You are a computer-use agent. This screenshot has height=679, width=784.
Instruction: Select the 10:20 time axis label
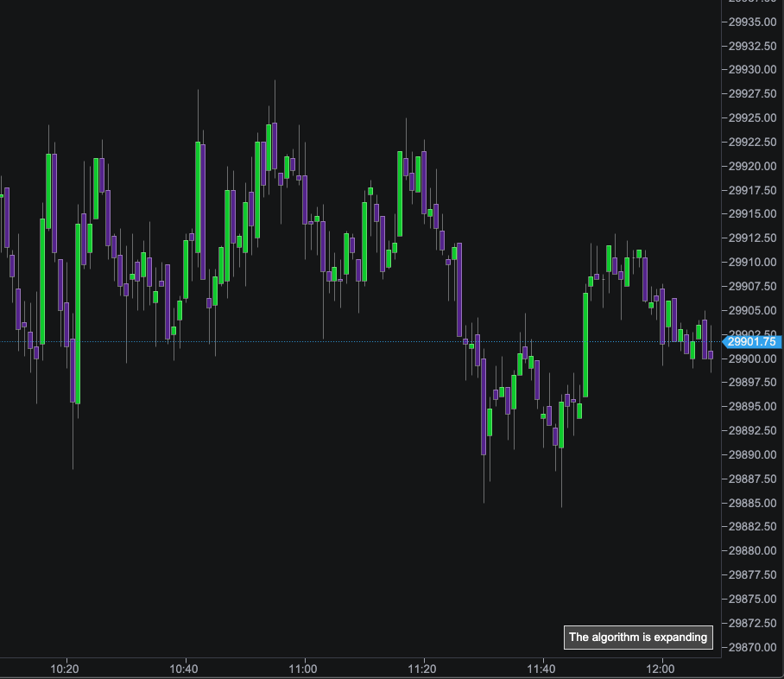click(65, 669)
